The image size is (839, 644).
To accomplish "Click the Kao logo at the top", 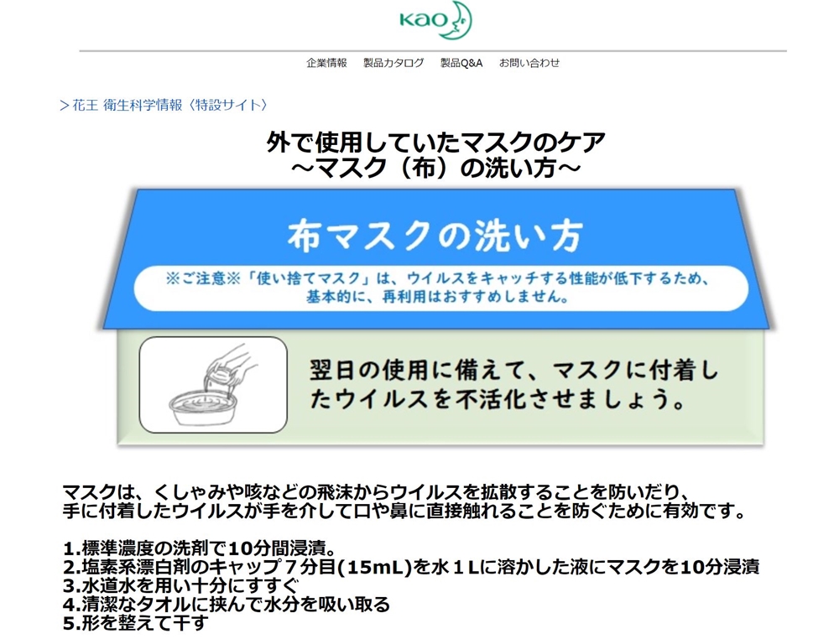I will click(435, 22).
